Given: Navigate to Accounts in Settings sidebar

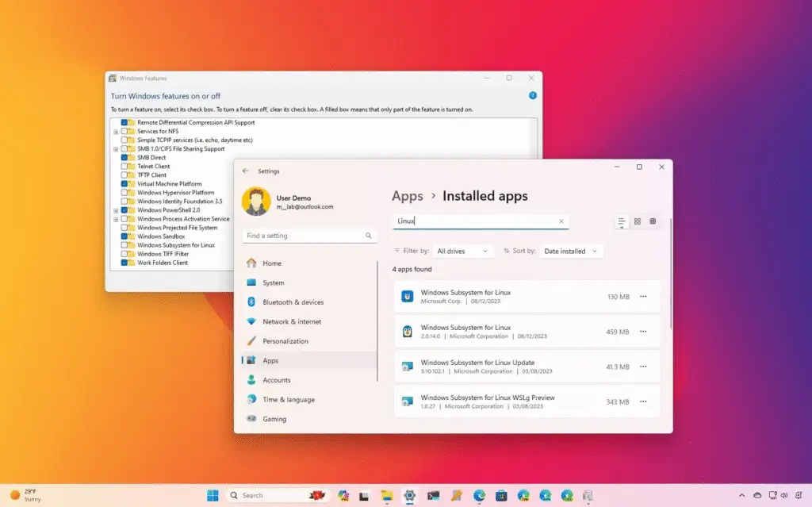Looking at the screenshot, I should 277,380.
